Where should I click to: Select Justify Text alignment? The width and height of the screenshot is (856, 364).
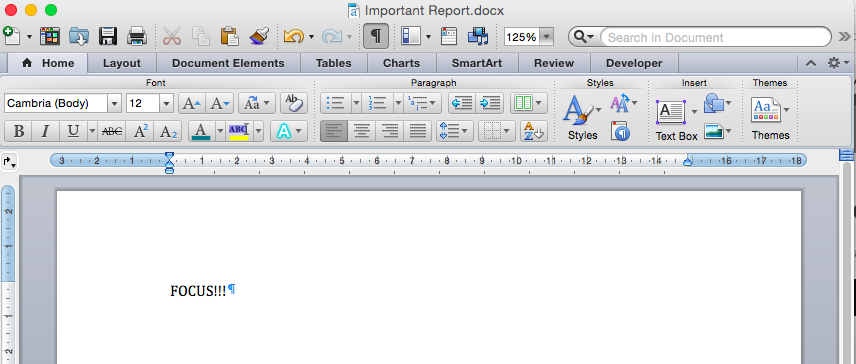pos(418,132)
